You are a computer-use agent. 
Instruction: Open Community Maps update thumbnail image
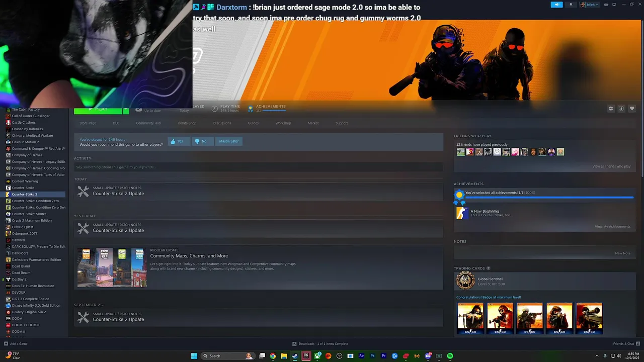112,267
